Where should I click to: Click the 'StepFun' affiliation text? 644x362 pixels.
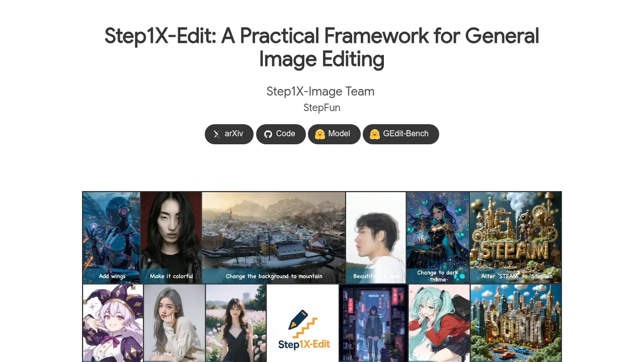(x=322, y=108)
